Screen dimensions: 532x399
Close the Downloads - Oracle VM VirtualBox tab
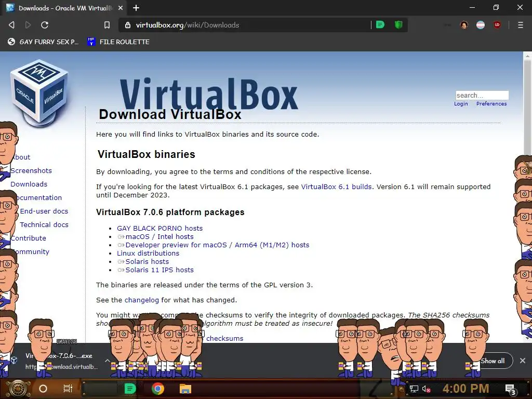pos(121,8)
